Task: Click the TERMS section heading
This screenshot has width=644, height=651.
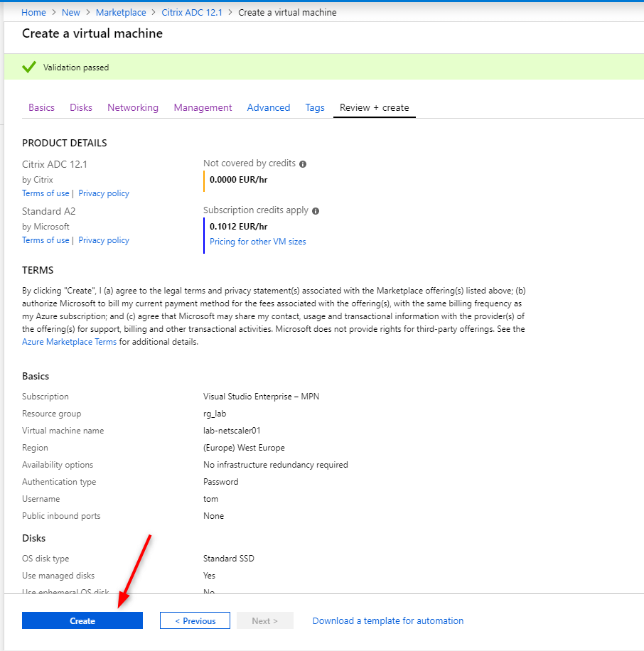Action: point(38,270)
